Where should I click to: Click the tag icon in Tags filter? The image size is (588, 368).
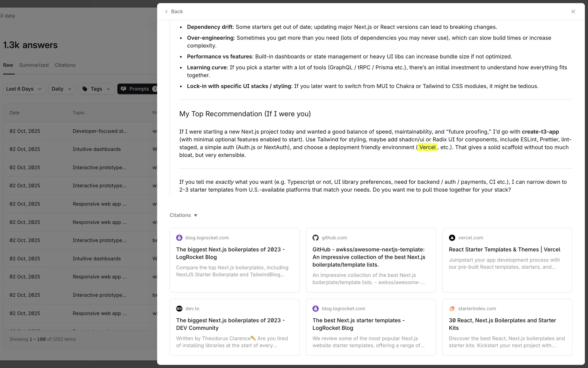85,89
